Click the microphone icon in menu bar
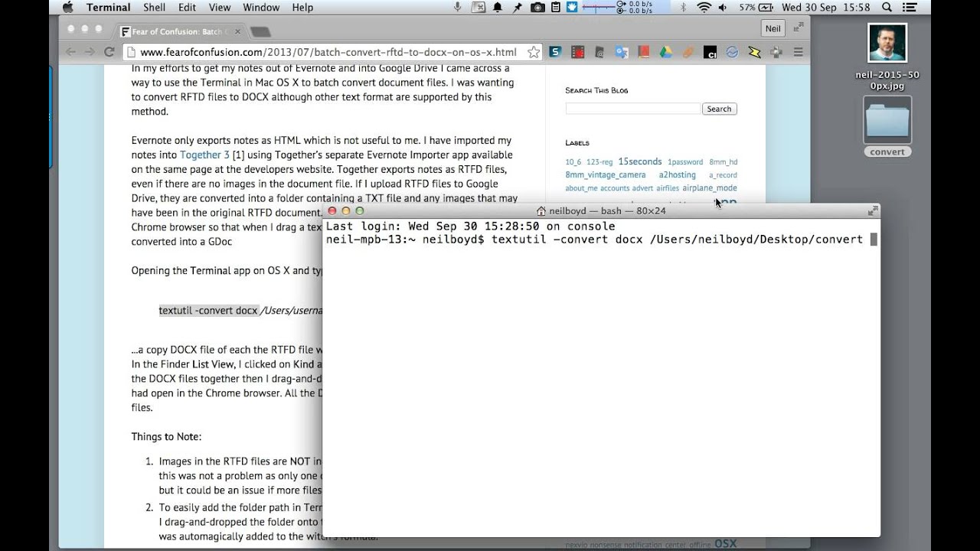Screen dimensions: 980x551 pos(458,8)
